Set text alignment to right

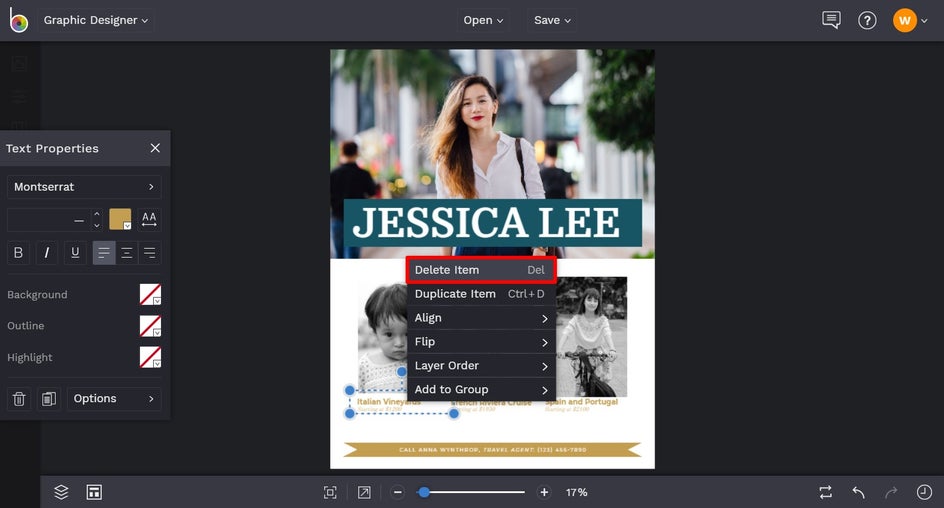tap(150, 253)
